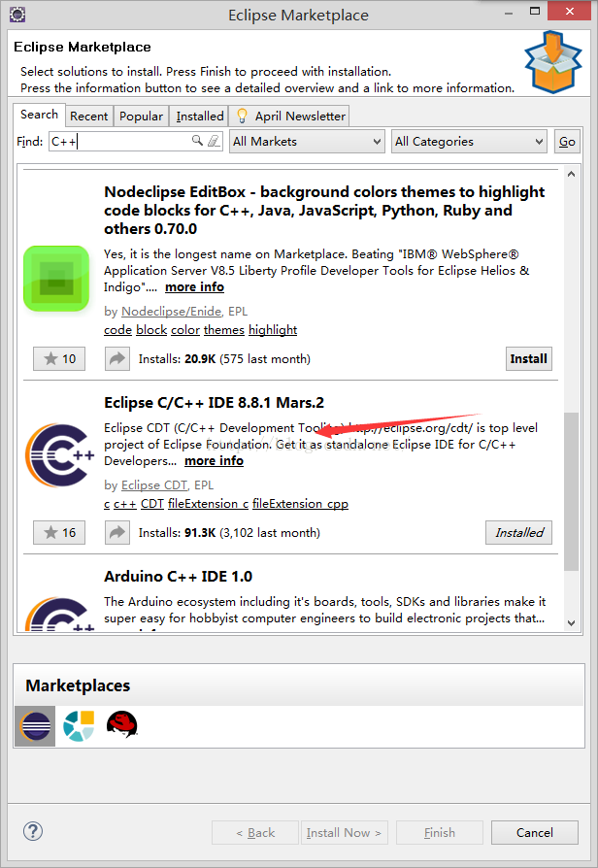Click the results list scrollbar thumb
Viewport: 598px width, 868px height.
pos(572,491)
